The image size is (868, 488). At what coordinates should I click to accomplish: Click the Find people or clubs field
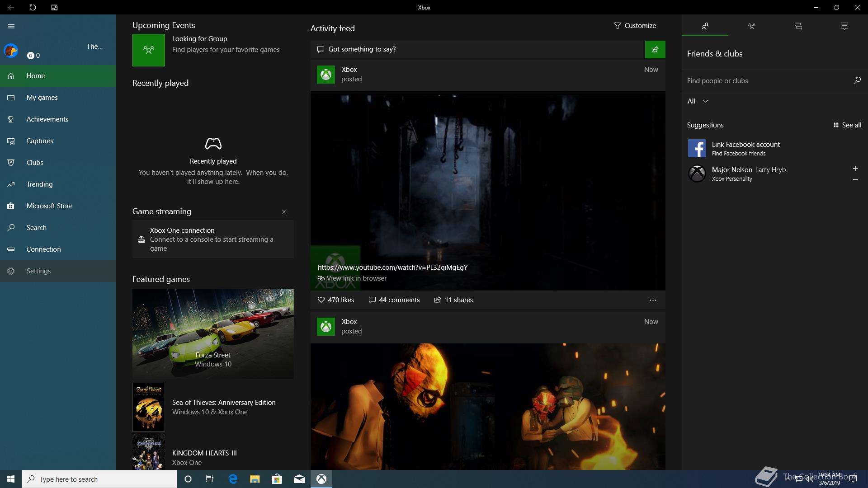point(766,81)
